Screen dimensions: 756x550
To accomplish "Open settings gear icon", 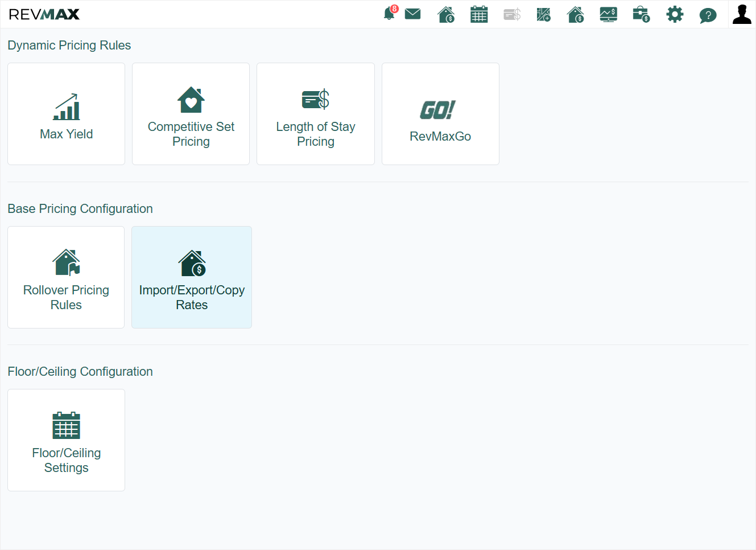I will click(675, 14).
